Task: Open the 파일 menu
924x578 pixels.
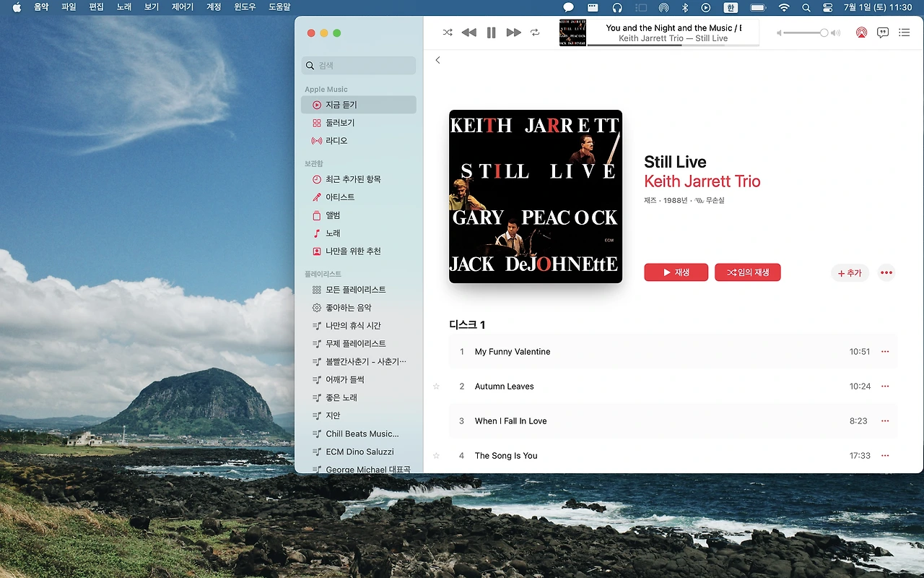Action: click(x=69, y=7)
